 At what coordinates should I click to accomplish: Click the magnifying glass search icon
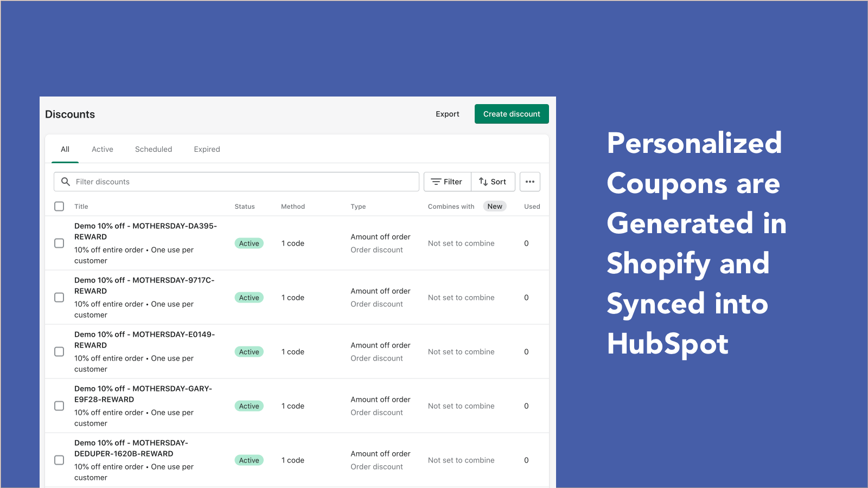point(66,182)
